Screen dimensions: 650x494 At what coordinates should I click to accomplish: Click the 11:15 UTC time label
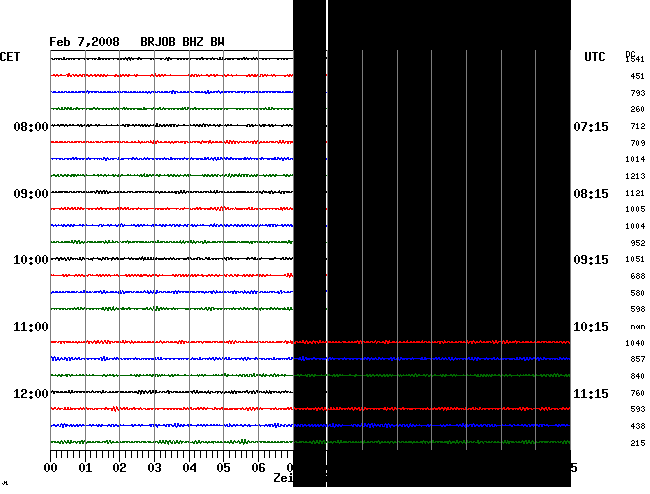591,394
